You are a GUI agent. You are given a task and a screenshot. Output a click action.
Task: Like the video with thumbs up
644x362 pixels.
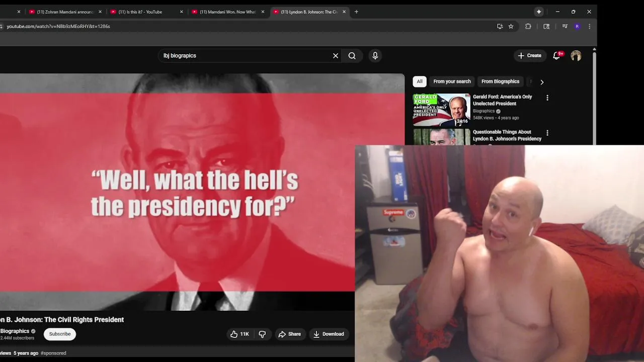coord(239,334)
